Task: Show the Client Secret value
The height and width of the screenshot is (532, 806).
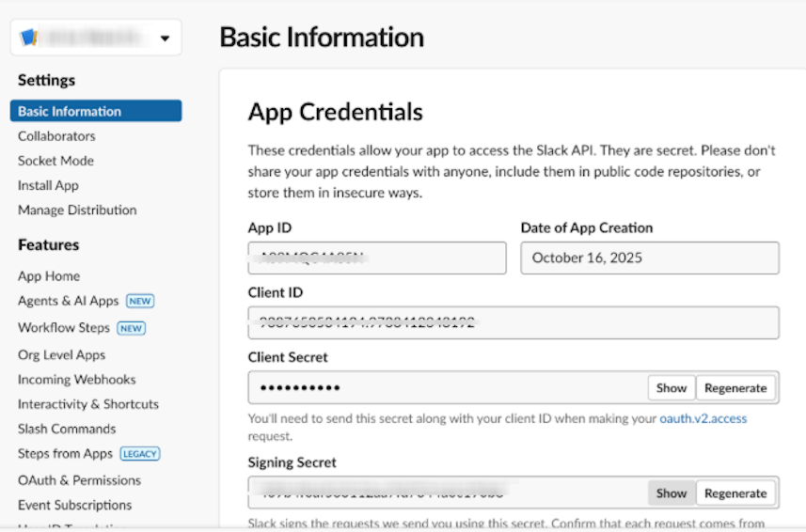Action: coord(672,387)
